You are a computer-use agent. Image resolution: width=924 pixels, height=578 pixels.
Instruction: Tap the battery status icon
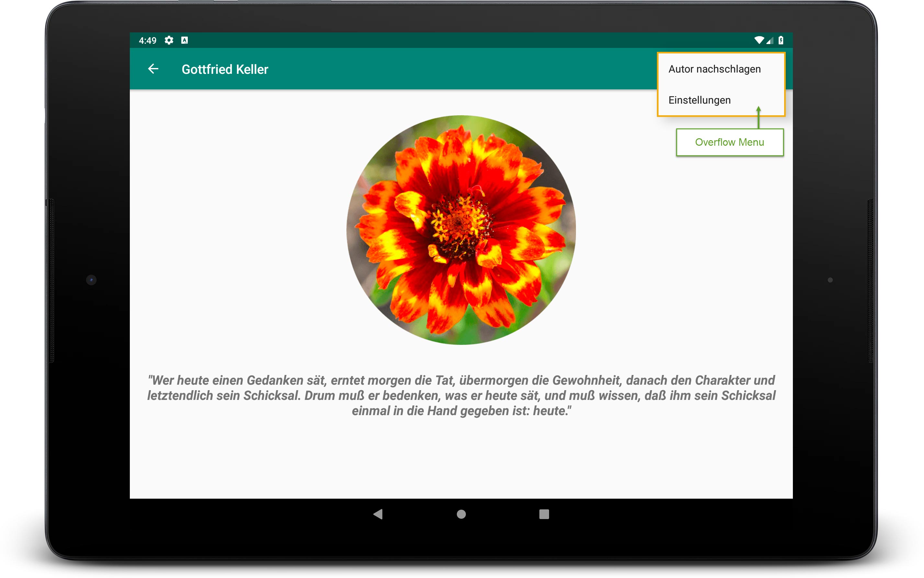[x=781, y=40]
